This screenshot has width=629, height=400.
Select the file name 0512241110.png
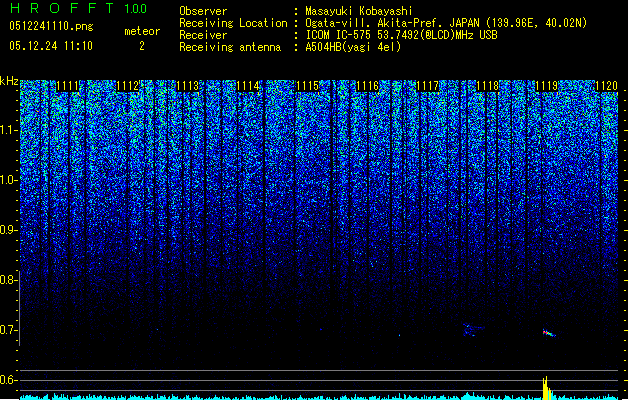tap(51, 26)
